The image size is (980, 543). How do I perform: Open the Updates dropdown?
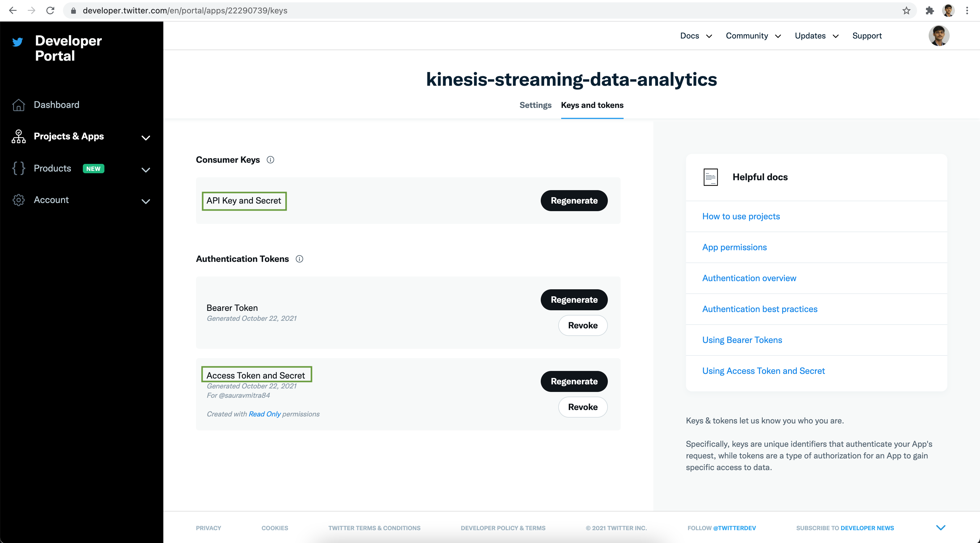tap(817, 36)
